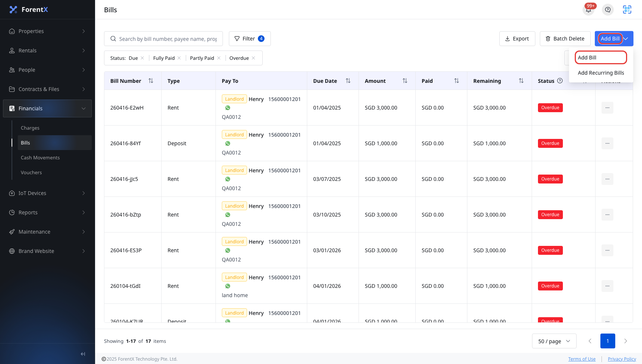Viewport: 642px width, 364px height.
Task: Open the 50 / page size dropdown
Action: pyautogui.click(x=554, y=341)
